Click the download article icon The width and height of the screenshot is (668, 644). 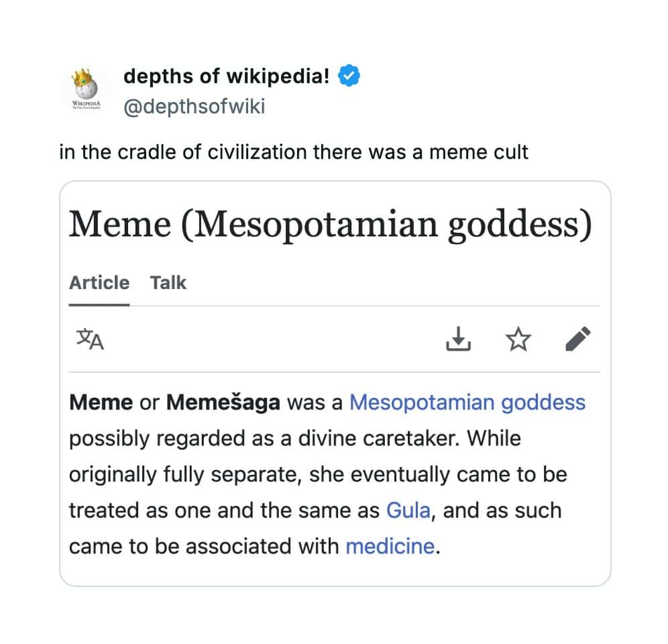[459, 339]
